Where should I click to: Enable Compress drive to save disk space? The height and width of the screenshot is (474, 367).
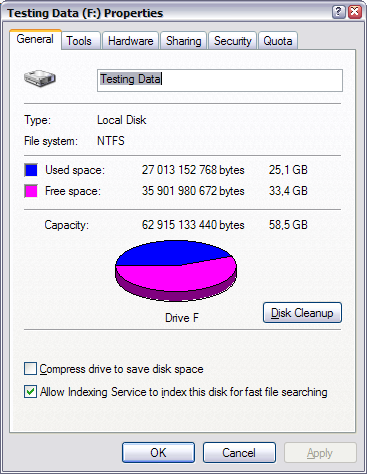tap(30, 369)
